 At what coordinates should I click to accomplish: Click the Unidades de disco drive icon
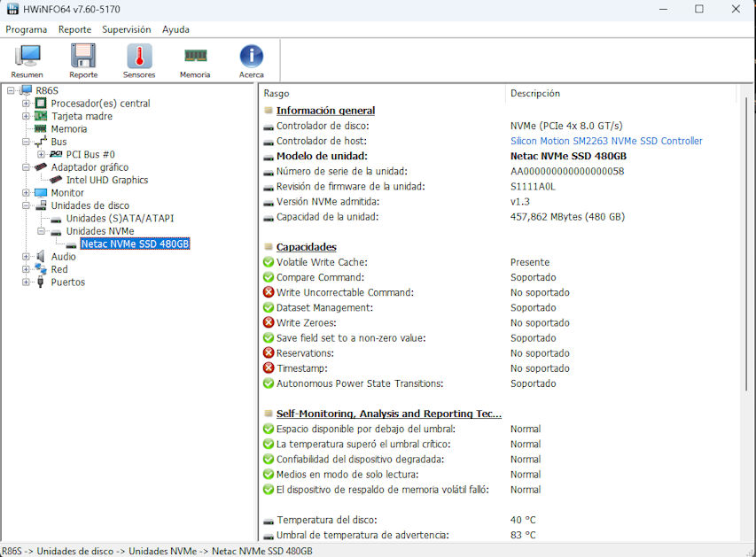[41, 205]
